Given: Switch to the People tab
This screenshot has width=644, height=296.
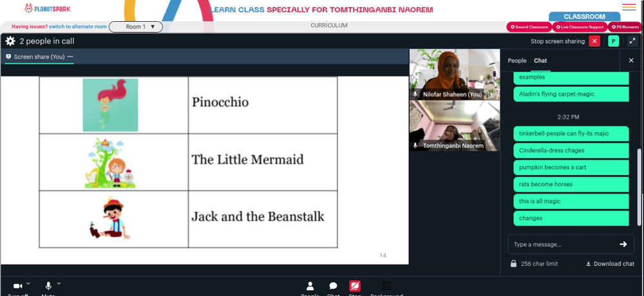Looking at the screenshot, I should click(x=516, y=60).
